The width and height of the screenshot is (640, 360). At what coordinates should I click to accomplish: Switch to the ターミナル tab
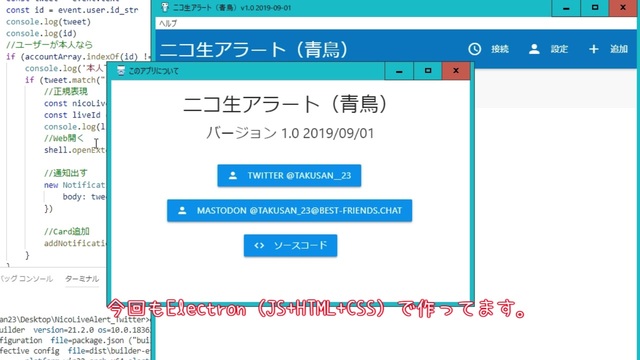tap(82, 279)
